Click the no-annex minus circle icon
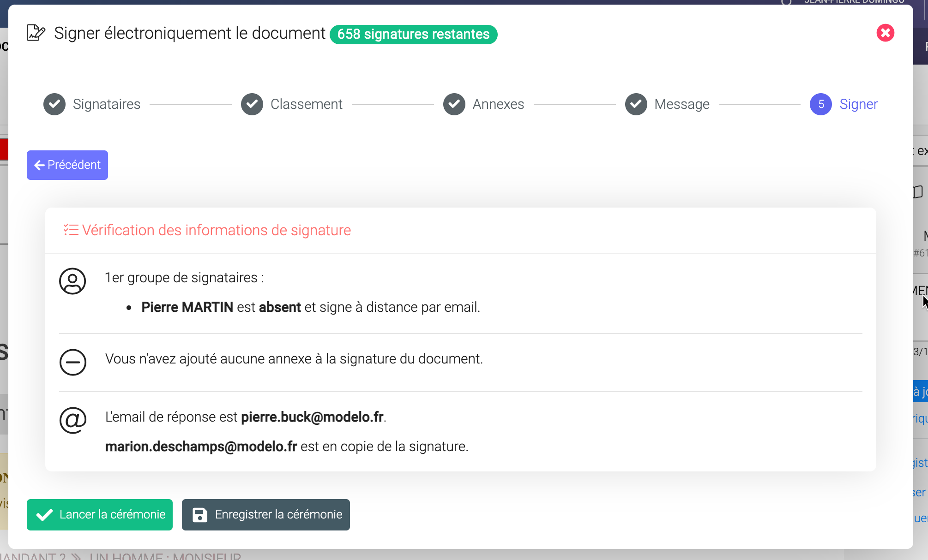Screen dimensions: 928x560 coord(72,362)
